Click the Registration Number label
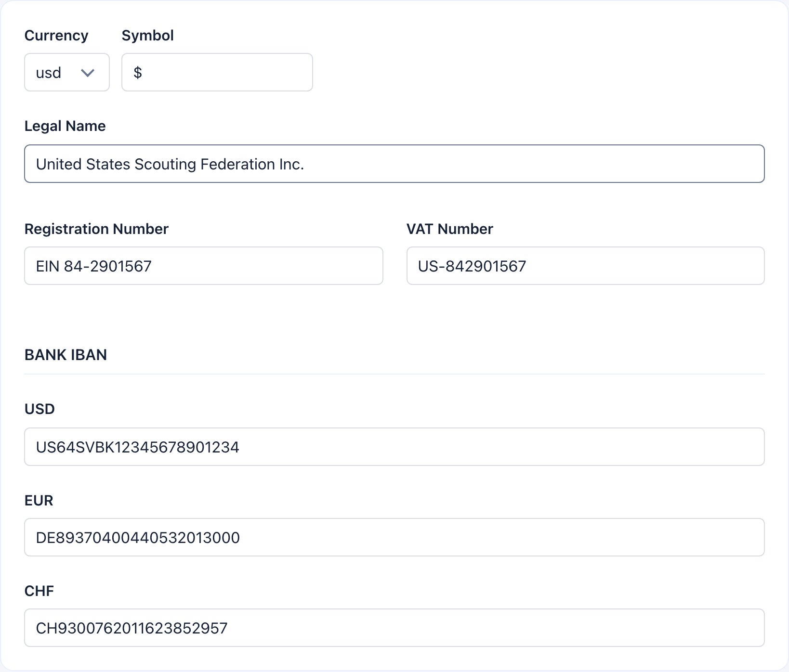 coord(96,229)
